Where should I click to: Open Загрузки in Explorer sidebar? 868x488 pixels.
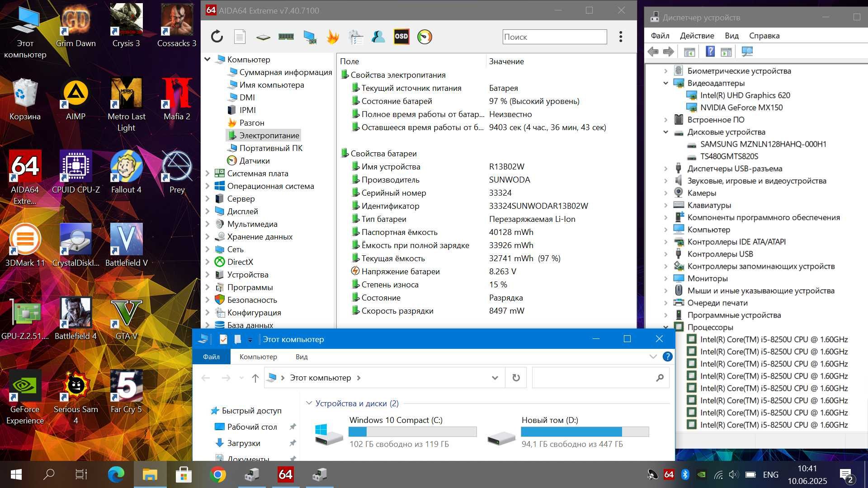(244, 443)
